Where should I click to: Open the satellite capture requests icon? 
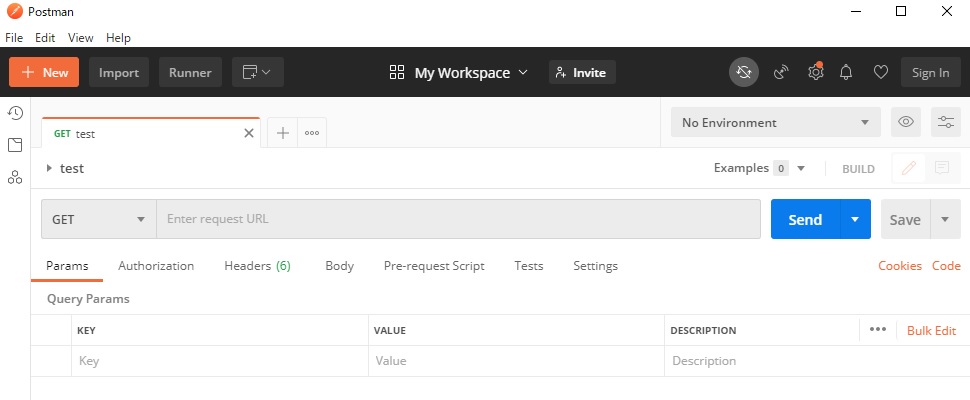(781, 72)
